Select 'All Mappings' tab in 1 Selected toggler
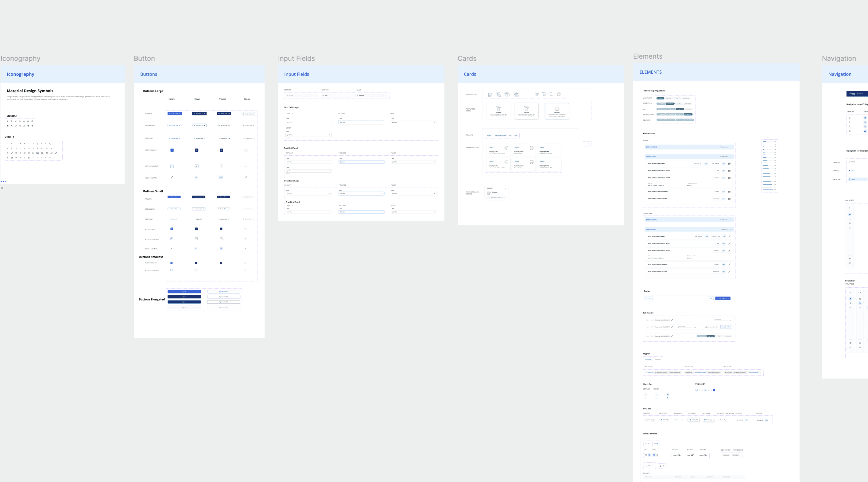 (649, 373)
